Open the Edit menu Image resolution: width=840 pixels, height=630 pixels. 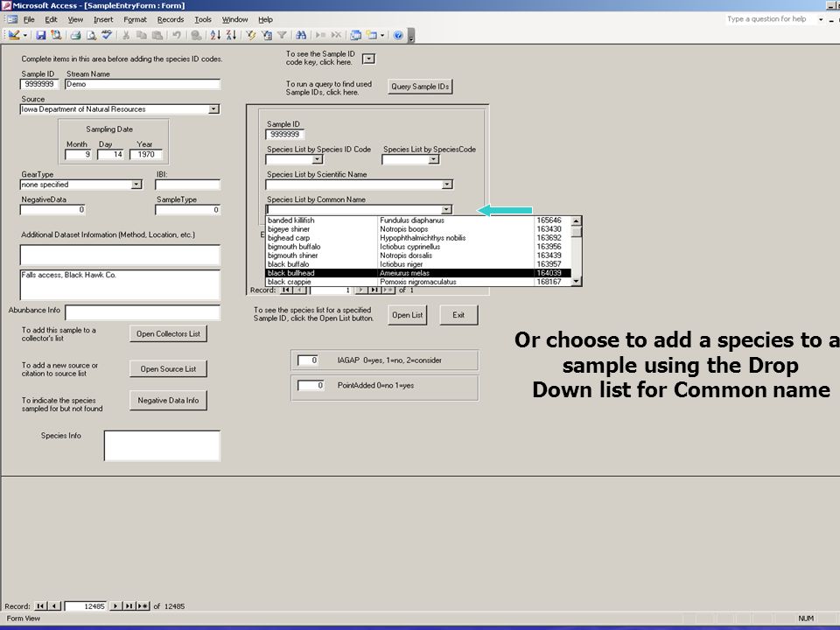(51, 19)
